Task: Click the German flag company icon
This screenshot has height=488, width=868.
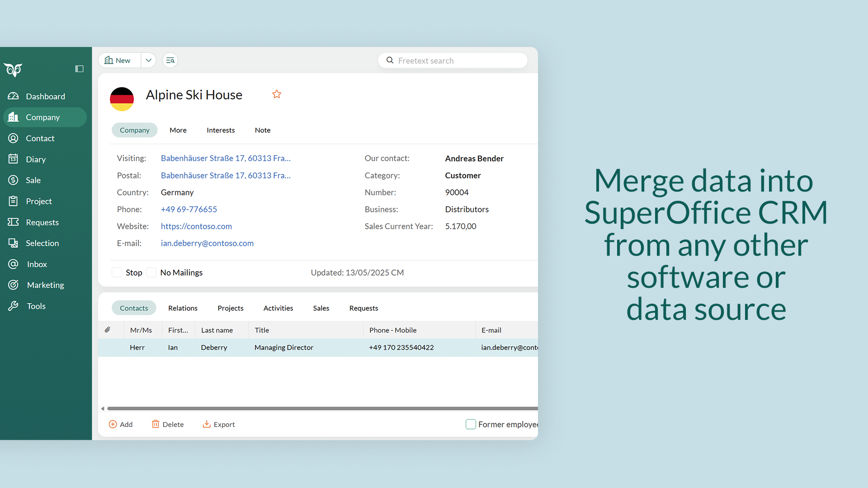Action: [122, 99]
